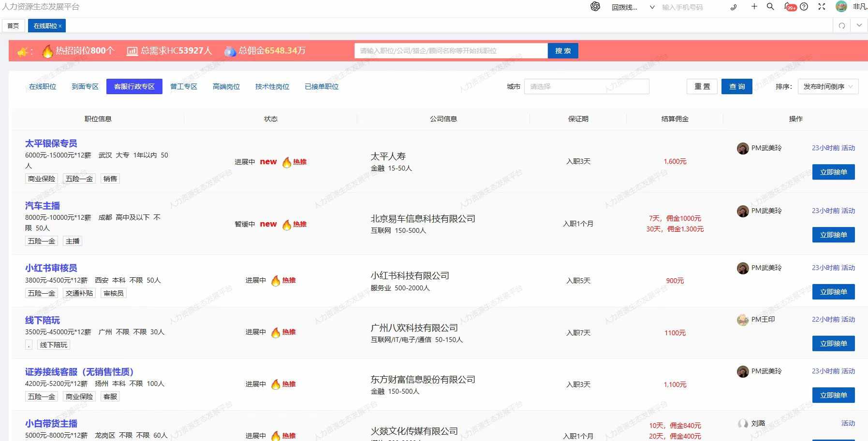The width and height of the screenshot is (868, 441).
Task: Click 刘璐 avatar in 小白带货主播 row
Action: point(743,424)
